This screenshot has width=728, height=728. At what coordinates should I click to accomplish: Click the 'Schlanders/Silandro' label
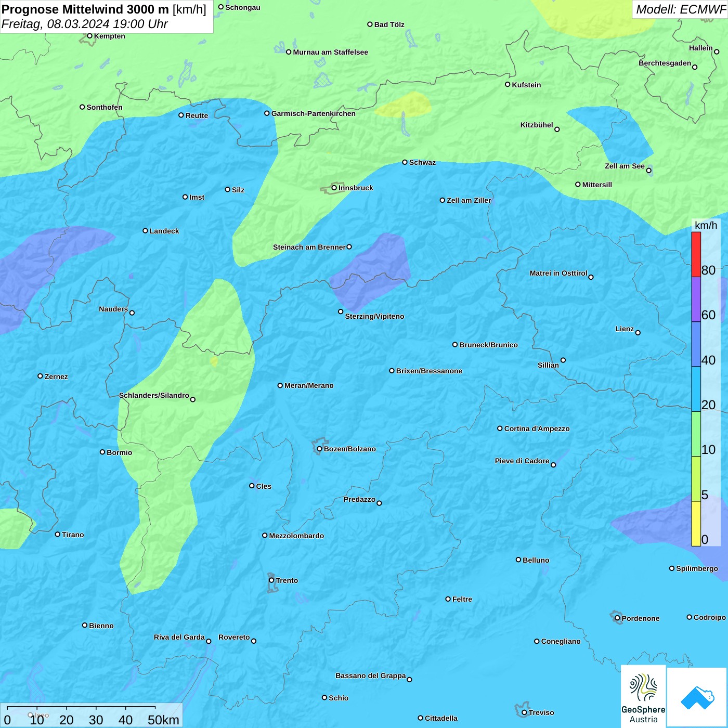[x=154, y=395]
